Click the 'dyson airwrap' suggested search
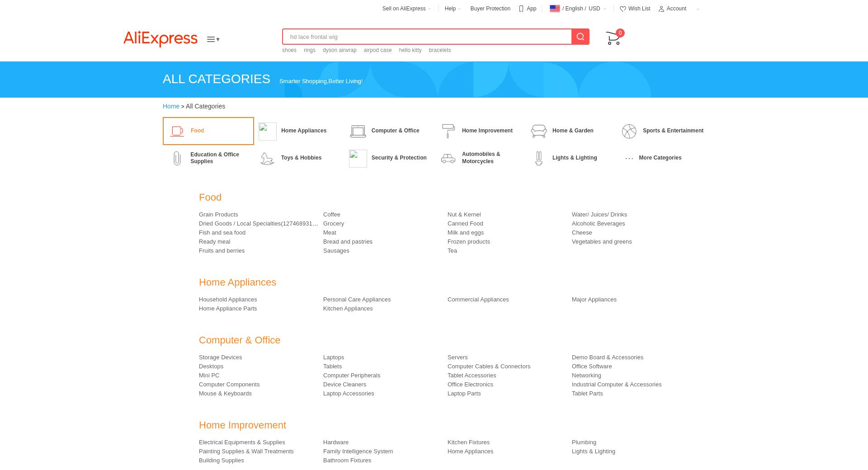 [x=340, y=50]
